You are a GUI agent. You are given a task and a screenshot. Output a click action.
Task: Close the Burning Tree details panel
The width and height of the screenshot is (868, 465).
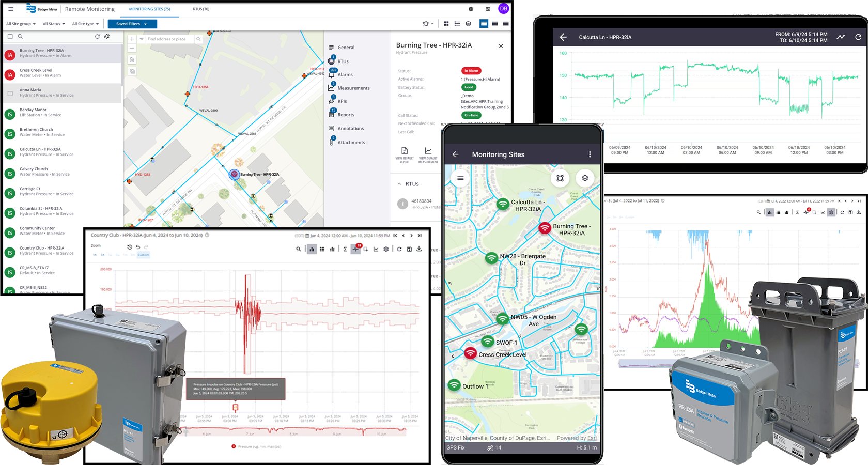[x=501, y=46]
